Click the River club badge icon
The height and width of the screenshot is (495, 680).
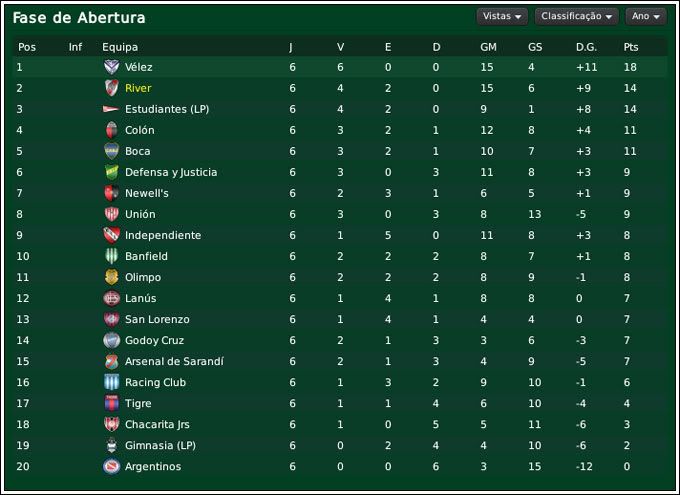(111, 88)
